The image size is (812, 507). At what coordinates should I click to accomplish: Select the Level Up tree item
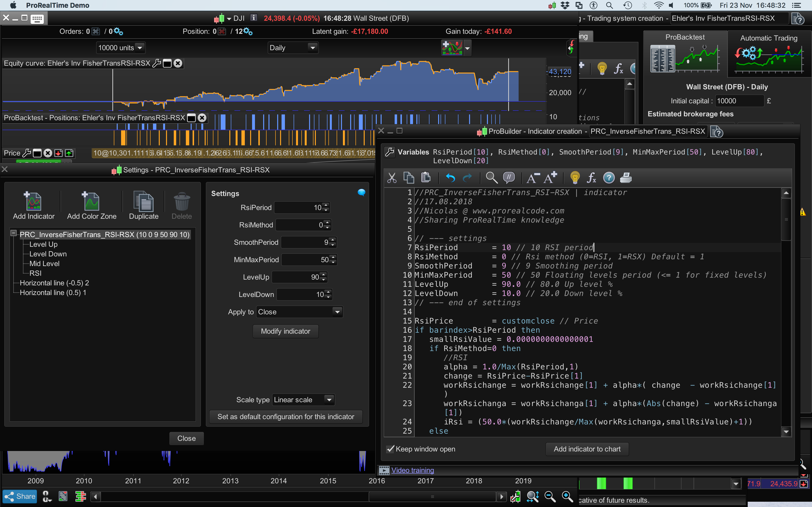click(43, 244)
